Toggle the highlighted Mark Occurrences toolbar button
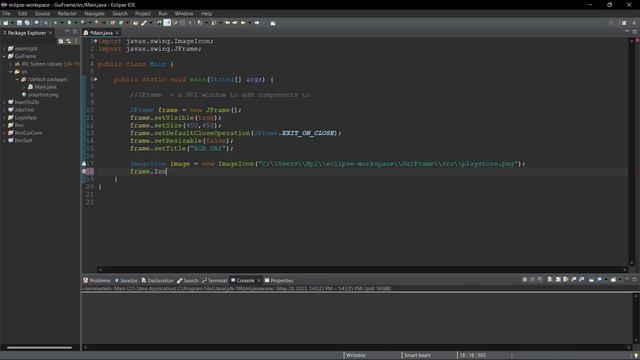This screenshot has height=360, width=640. pos(167,23)
